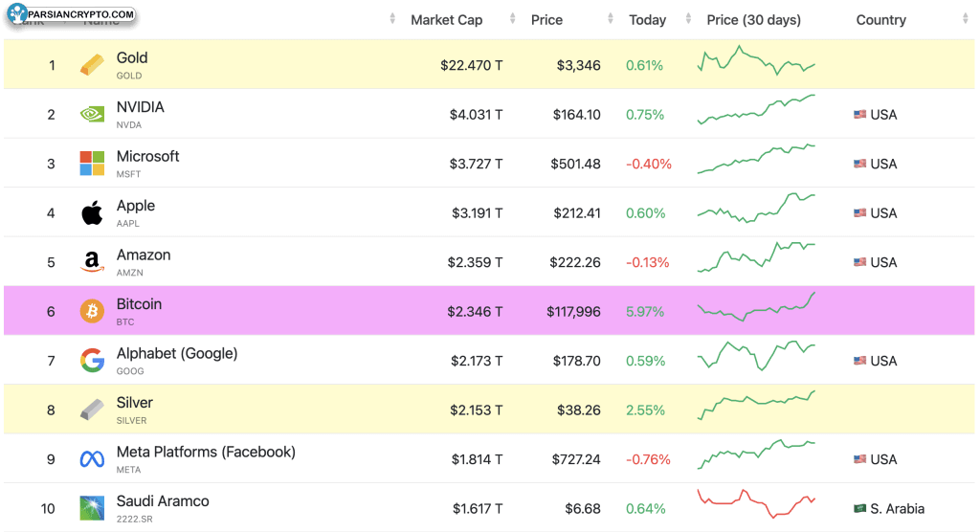The height and width of the screenshot is (532, 980).
Task: Click the Amazon logo icon
Action: click(x=92, y=262)
